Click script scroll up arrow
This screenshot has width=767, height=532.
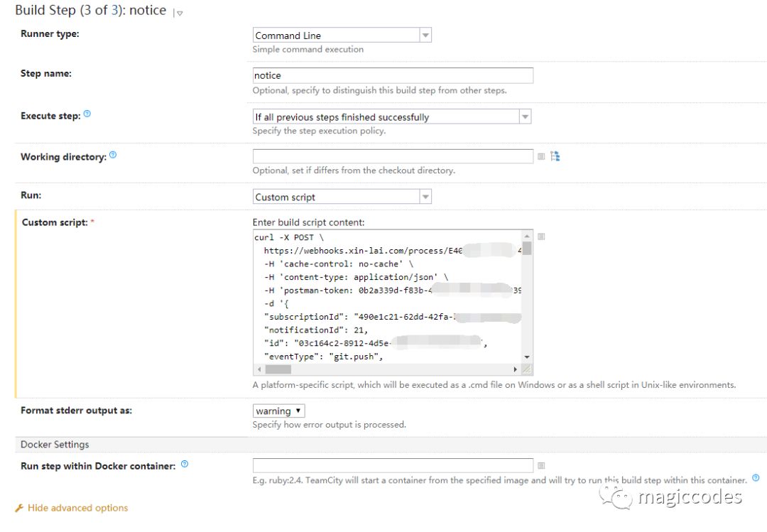coord(527,235)
